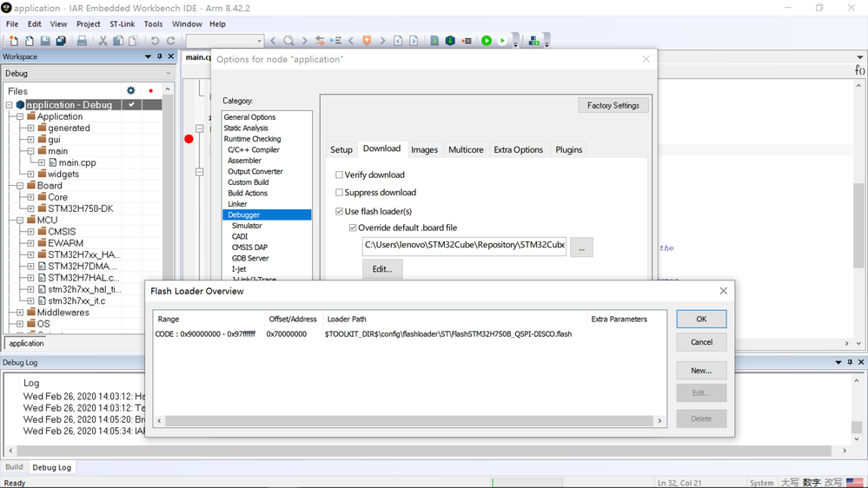The width and height of the screenshot is (868, 488).
Task: Click the red breakpoint dot in editor margin
Action: 189,139
